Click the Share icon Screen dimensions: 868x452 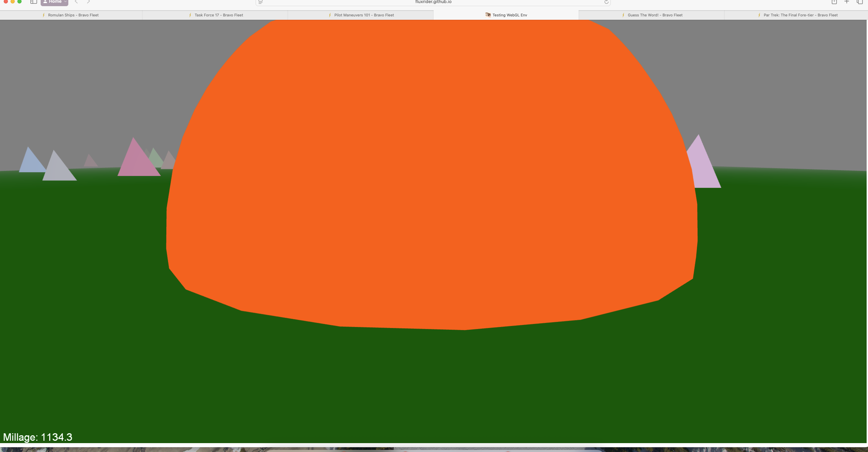coord(834,2)
